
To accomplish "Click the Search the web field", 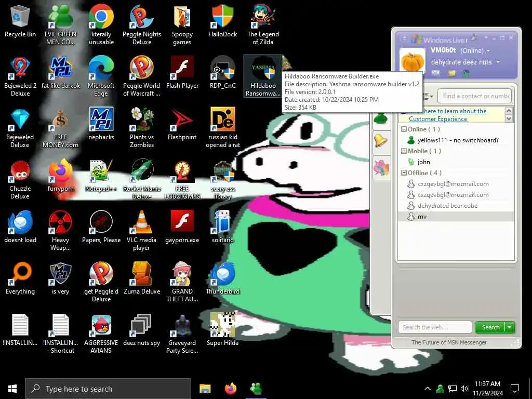I will (435, 327).
